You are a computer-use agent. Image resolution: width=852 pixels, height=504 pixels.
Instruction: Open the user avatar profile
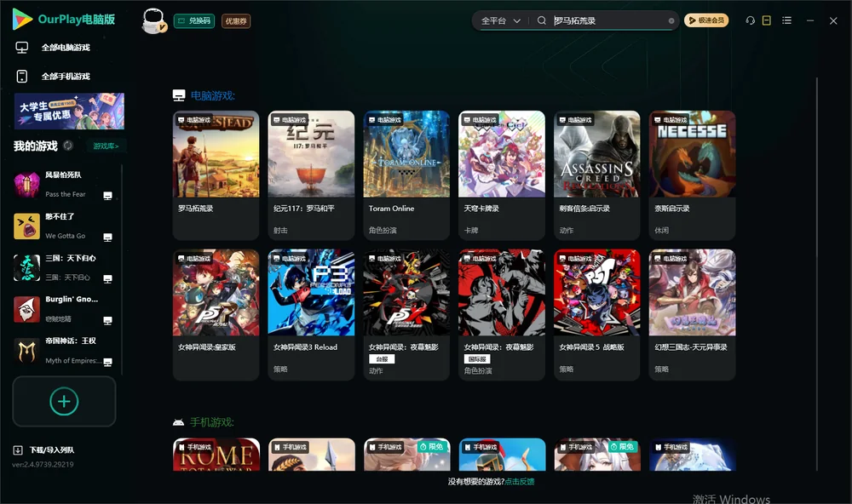(x=153, y=20)
